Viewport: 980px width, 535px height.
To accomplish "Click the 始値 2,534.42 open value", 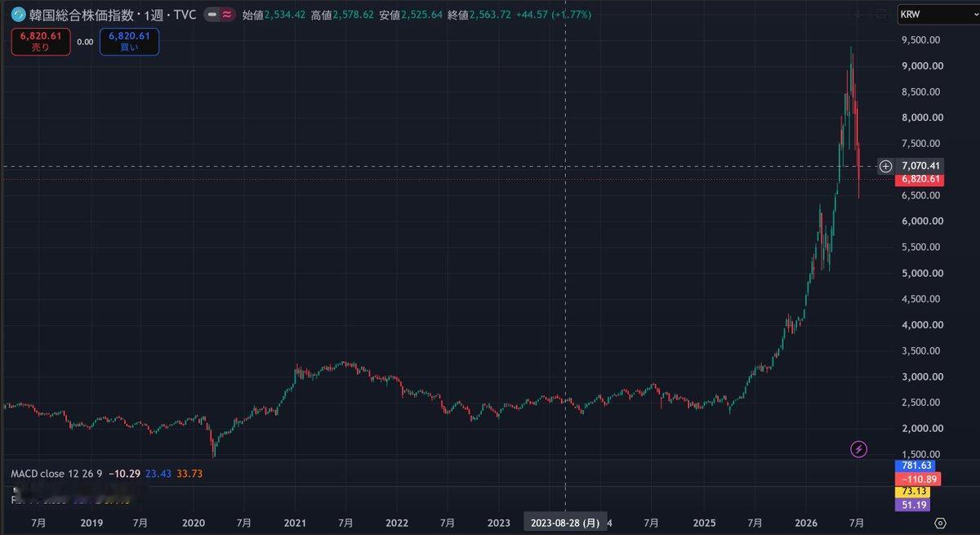I will (274, 15).
